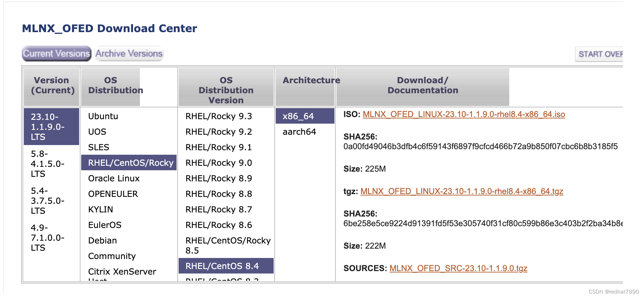644x297 pixels.
Task: Choose Citrix XenServer distribution
Action: (129, 273)
